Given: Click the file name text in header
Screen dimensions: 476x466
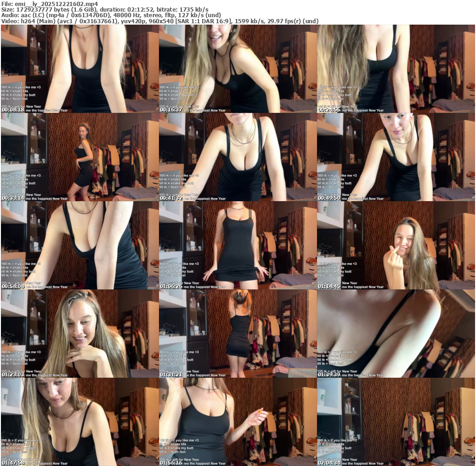Looking at the screenshot, I should [x=49, y=4].
